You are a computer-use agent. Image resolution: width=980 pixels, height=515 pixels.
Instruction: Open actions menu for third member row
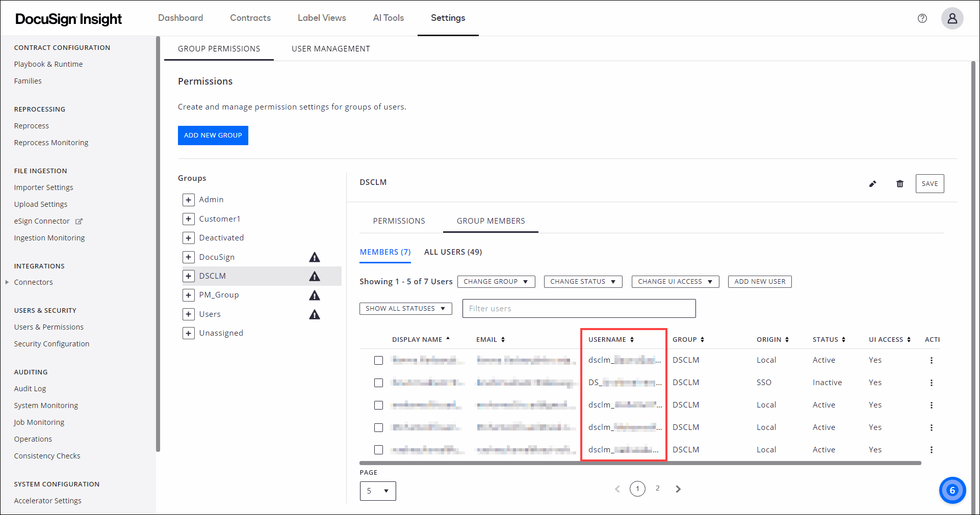pyautogui.click(x=931, y=405)
